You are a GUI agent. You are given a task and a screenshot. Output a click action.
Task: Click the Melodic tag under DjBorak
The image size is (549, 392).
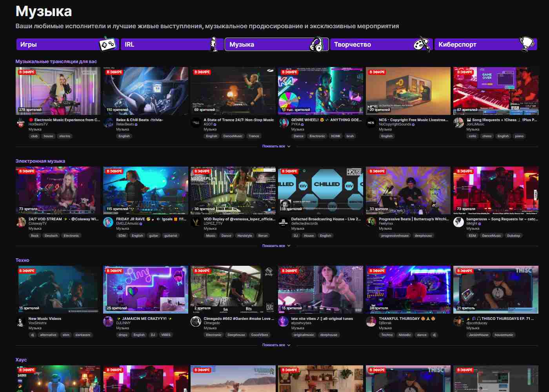tap(405, 335)
